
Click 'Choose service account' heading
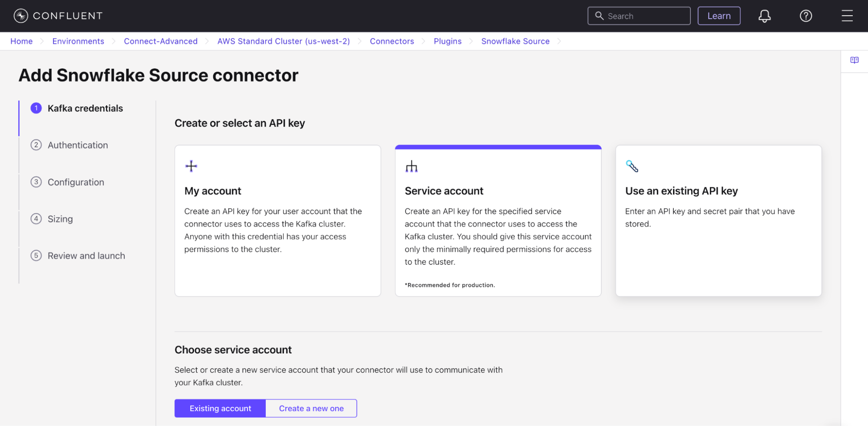pos(233,349)
